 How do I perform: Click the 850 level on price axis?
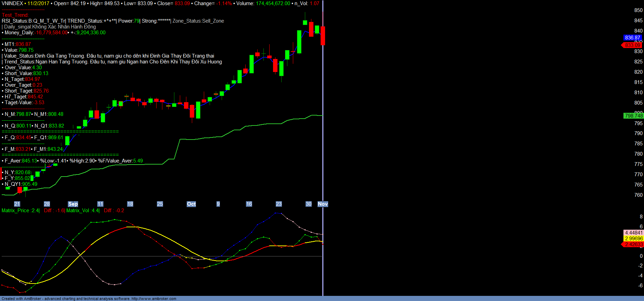(x=638, y=10)
